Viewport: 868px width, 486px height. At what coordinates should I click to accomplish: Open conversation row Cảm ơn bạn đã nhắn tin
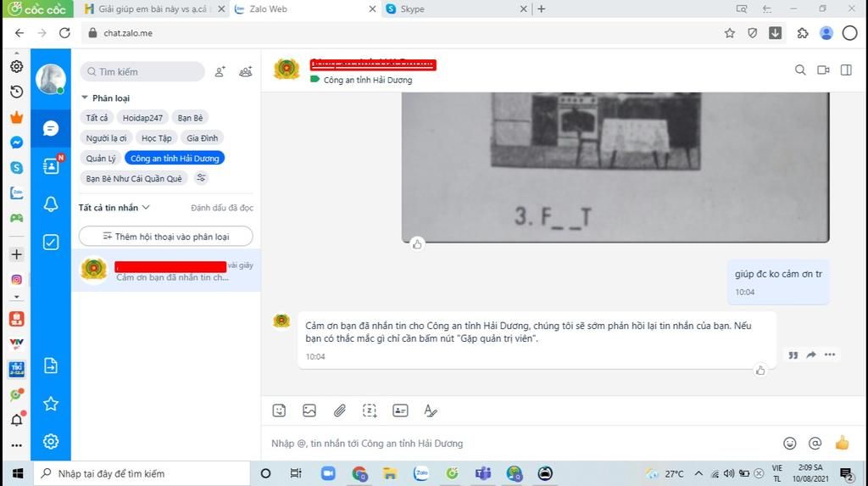pos(165,271)
